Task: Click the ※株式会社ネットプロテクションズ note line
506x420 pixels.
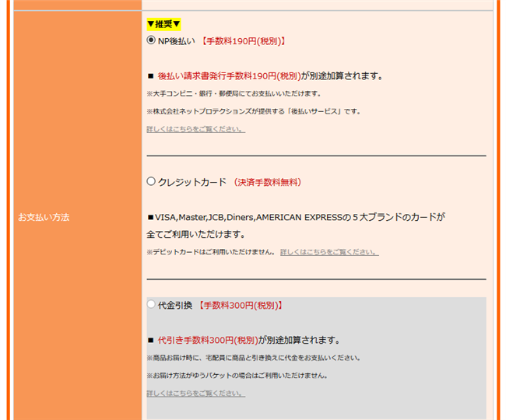Action: pyautogui.click(x=253, y=111)
